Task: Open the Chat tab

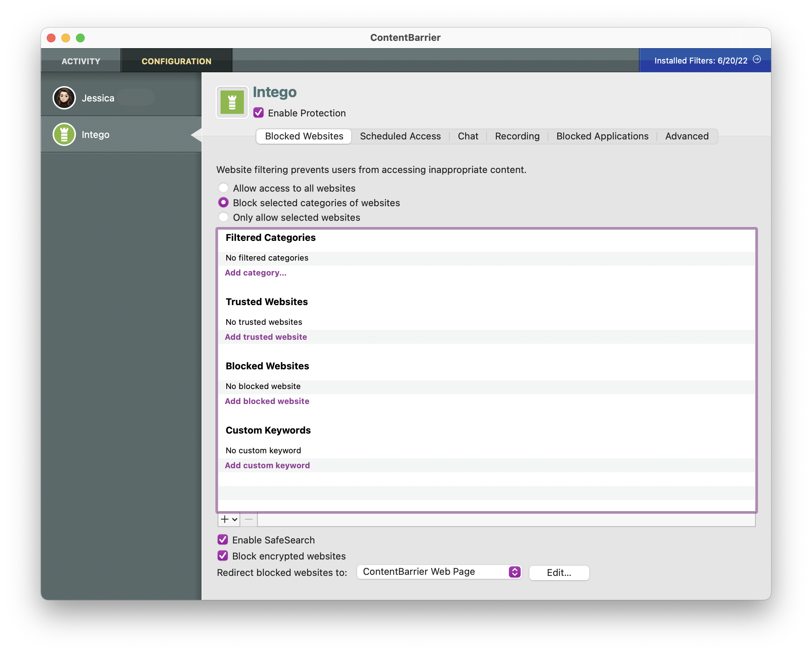Action: click(x=468, y=136)
